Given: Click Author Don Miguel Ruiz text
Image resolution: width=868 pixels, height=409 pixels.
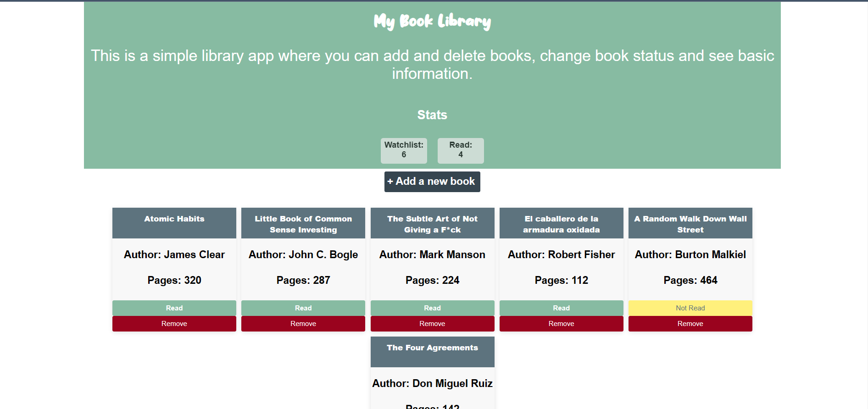Looking at the screenshot, I should pos(432,383).
